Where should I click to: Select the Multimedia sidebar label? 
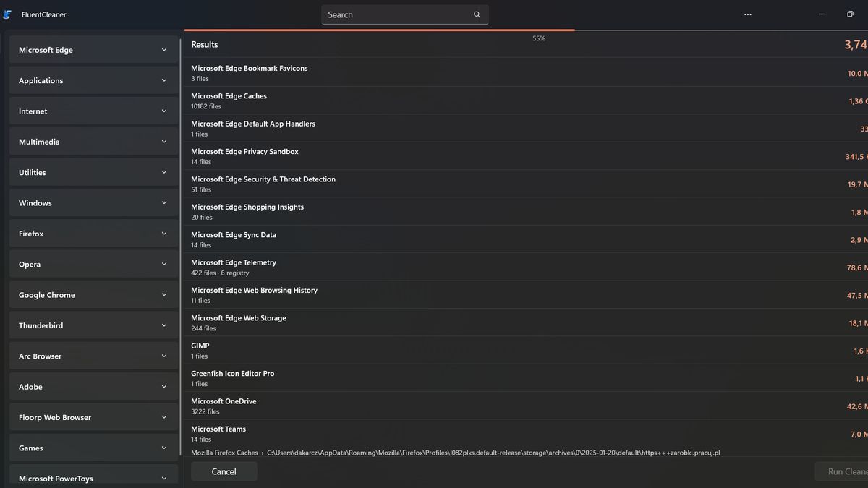coord(39,142)
